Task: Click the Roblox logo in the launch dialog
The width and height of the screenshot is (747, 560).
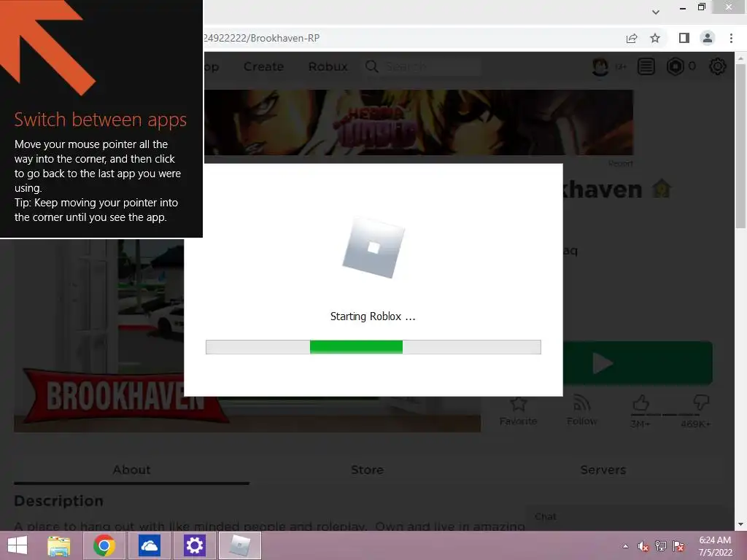Action: coord(373,248)
